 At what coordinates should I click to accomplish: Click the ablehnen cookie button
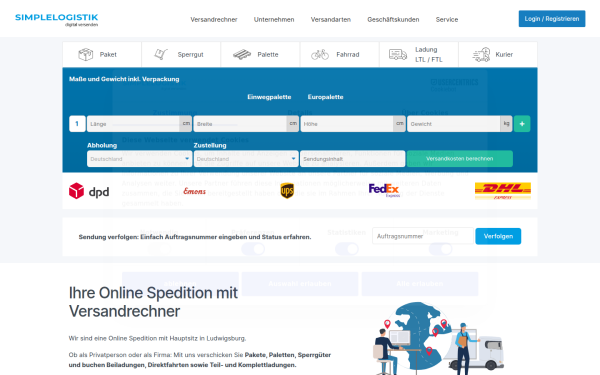[x=180, y=284]
